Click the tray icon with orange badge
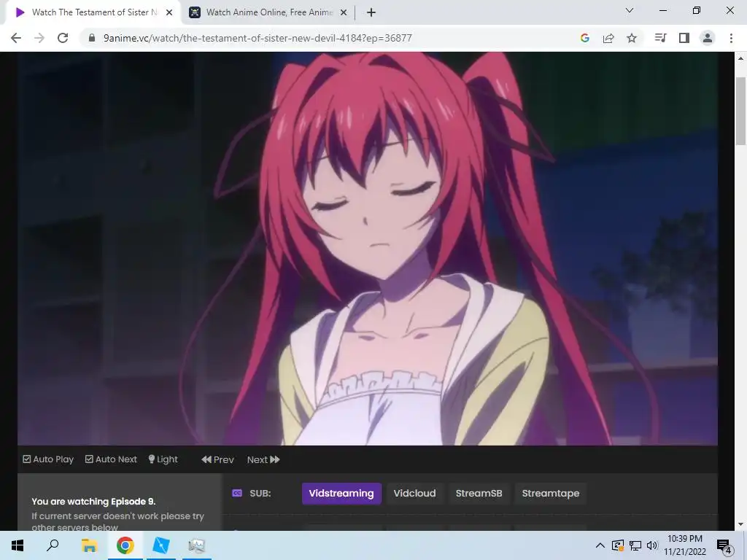747x560 pixels. pos(617,545)
